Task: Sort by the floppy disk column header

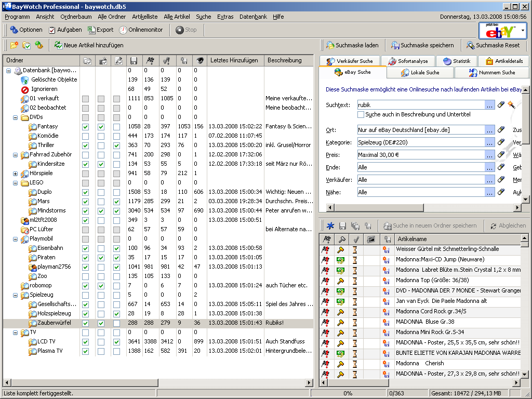Action: pyautogui.click(x=134, y=61)
